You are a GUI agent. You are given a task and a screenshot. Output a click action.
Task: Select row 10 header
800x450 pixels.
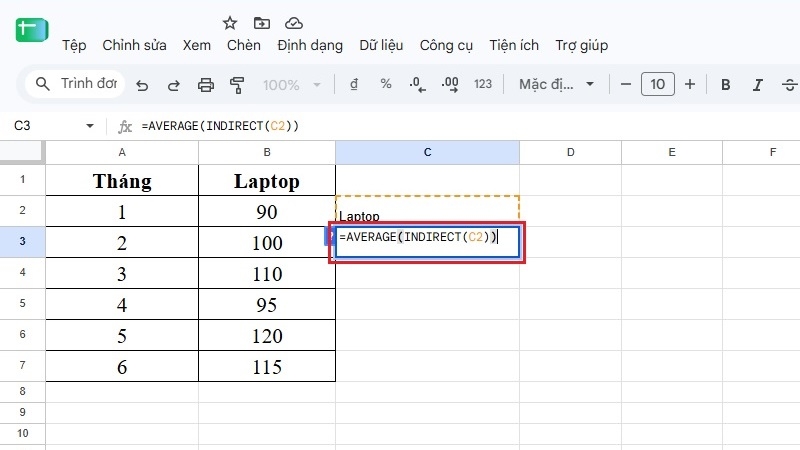coord(22,433)
